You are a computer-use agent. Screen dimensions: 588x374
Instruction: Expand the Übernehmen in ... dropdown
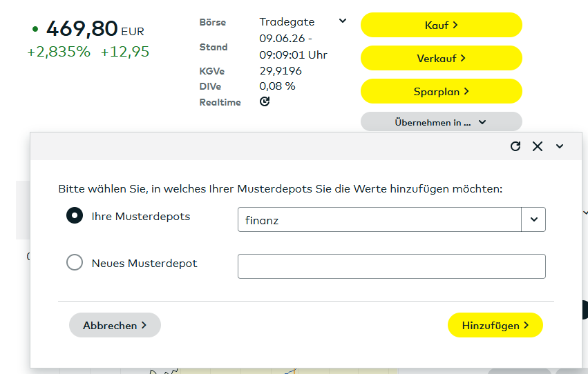(x=442, y=122)
